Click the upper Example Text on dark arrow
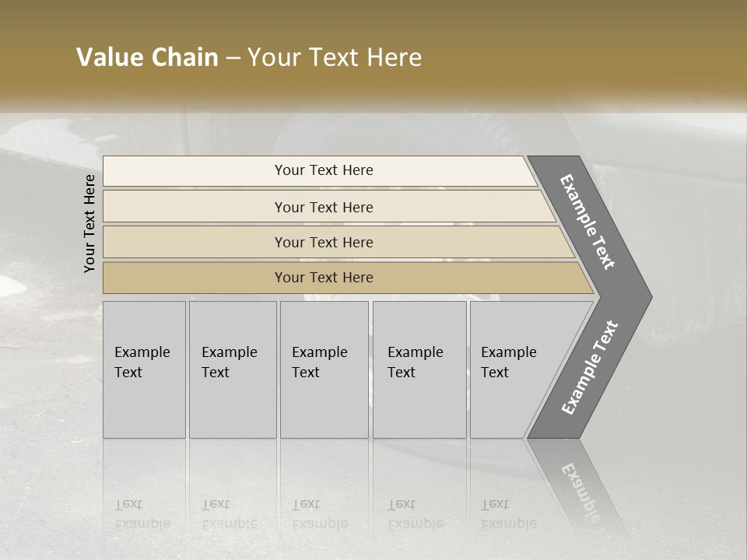747x560 pixels. 587,222
